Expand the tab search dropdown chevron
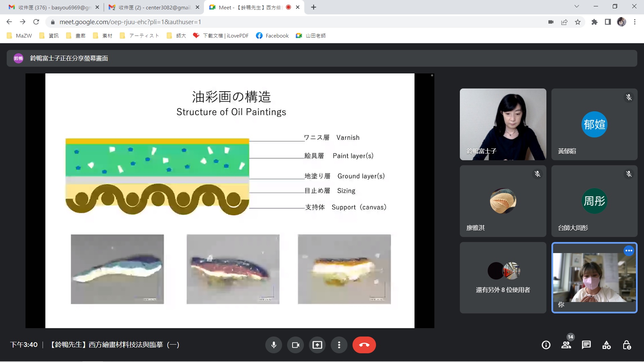 pos(577,6)
